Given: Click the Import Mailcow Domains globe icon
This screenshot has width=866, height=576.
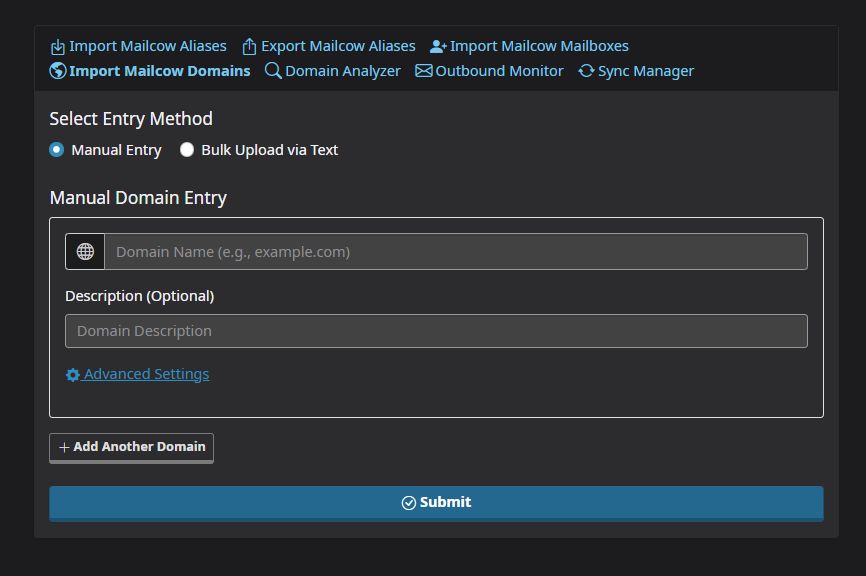Looking at the screenshot, I should 58,71.
